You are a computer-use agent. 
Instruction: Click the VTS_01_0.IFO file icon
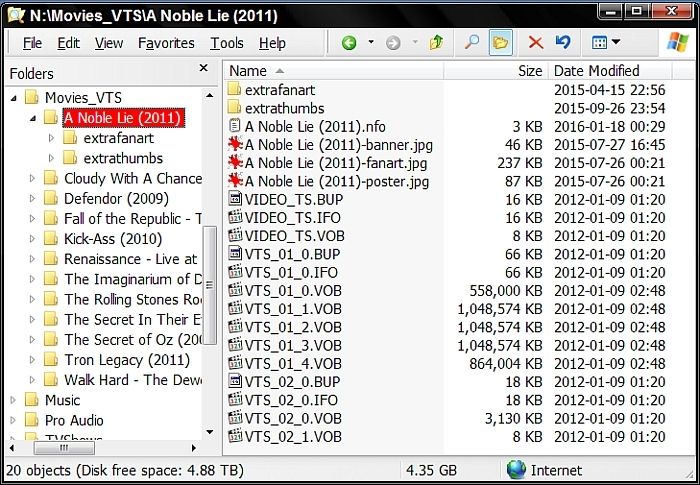[x=235, y=272]
